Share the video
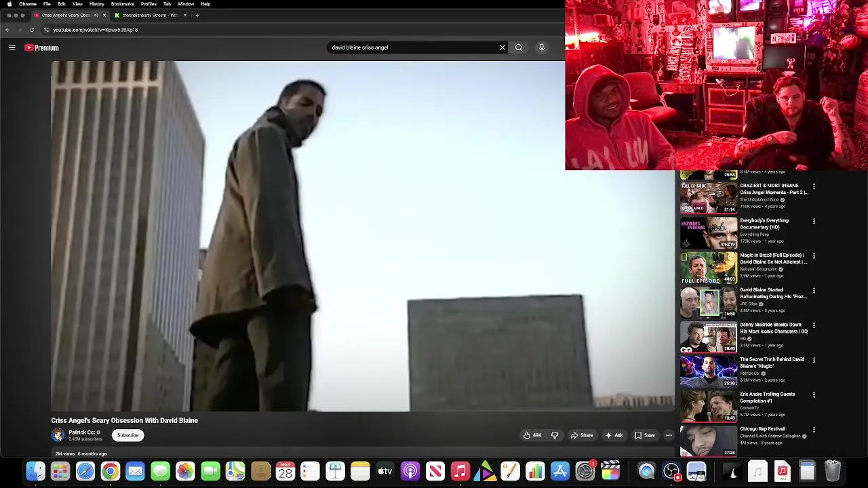This screenshot has width=868, height=488. coord(582,435)
